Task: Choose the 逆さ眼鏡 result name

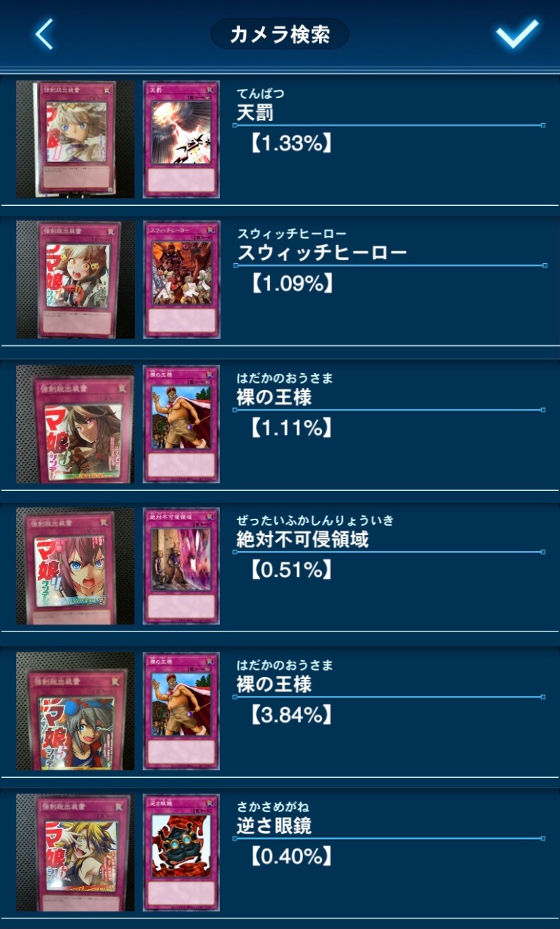Action: (x=274, y=826)
